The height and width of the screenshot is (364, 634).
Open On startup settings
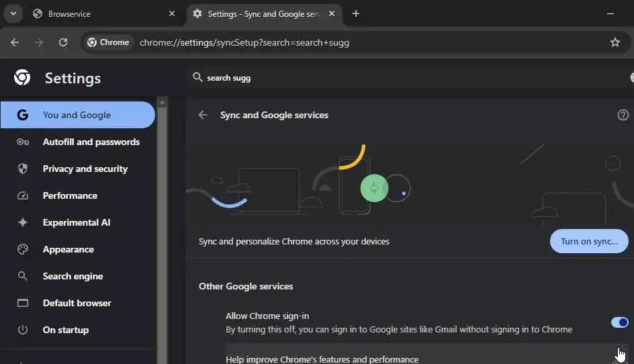pyautogui.click(x=78, y=330)
